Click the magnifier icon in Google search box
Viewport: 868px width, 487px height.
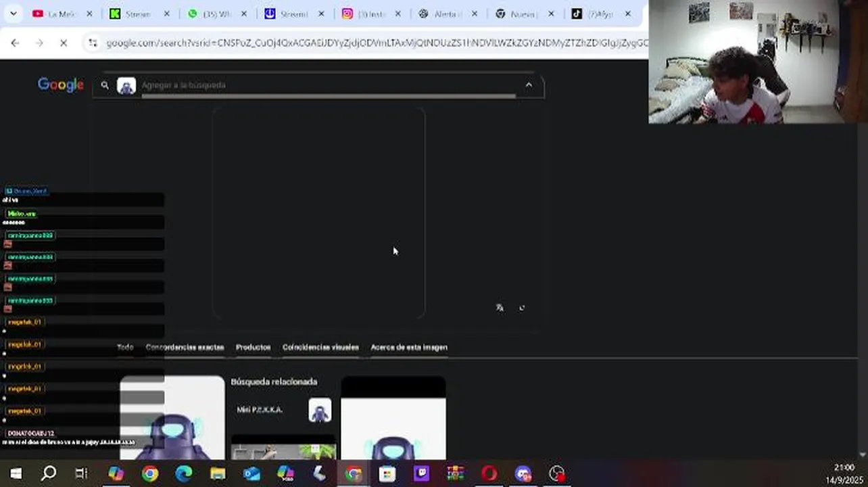coord(105,85)
